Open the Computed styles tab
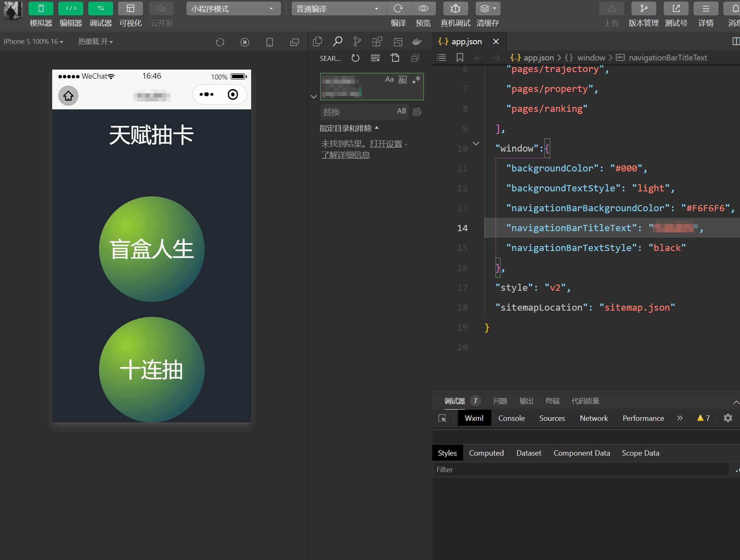740x560 pixels. pyautogui.click(x=486, y=453)
